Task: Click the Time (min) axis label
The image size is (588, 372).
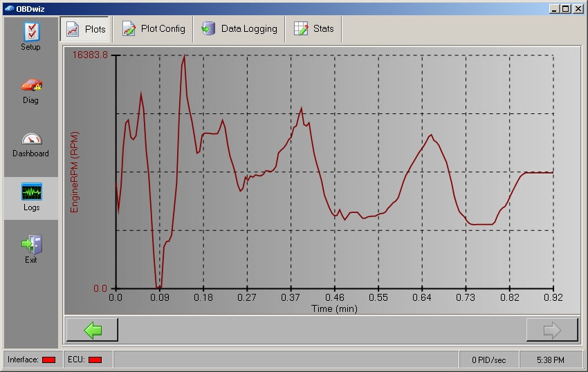Action: click(334, 309)
